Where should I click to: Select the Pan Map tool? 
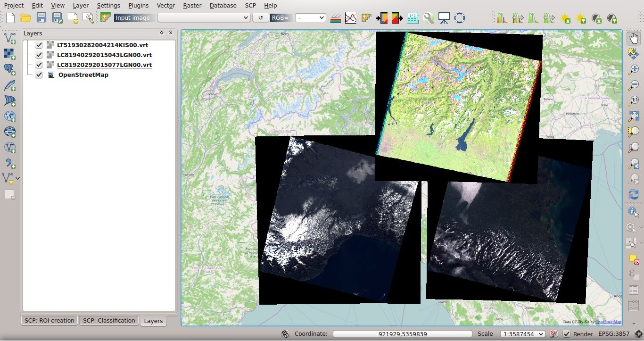coord(634,38)
